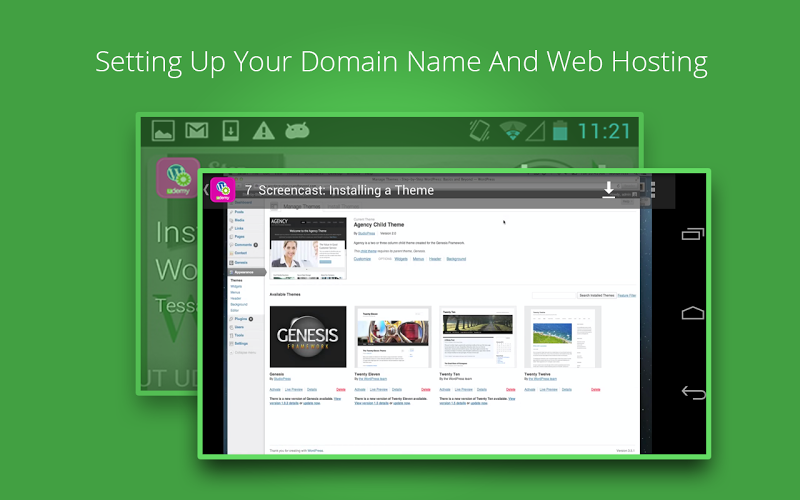
Task: Delete the Twenty Twelve theme
Action: (x=595, y=389)
